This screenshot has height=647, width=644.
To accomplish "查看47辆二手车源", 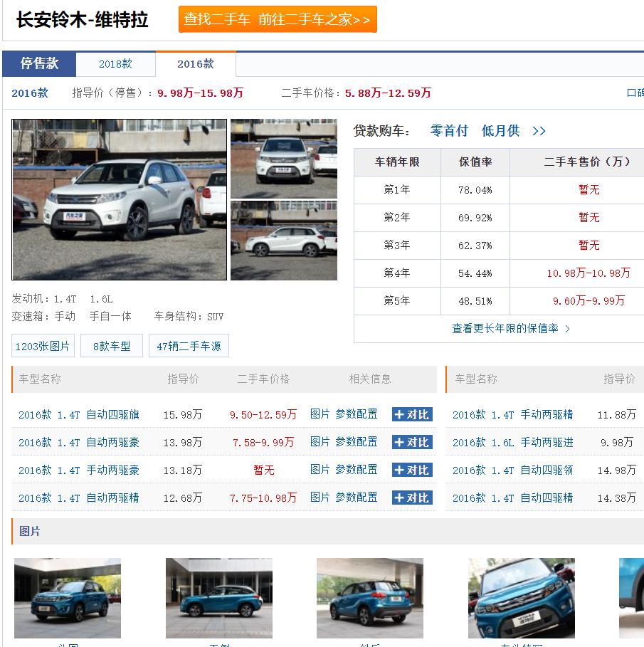I will [189, 346].
